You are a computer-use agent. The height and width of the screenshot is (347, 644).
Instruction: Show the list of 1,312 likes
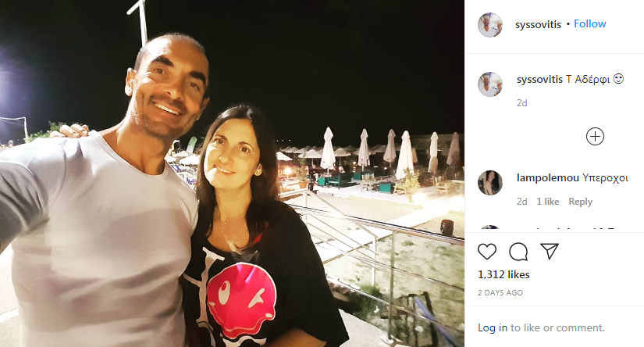click(503, 274)
